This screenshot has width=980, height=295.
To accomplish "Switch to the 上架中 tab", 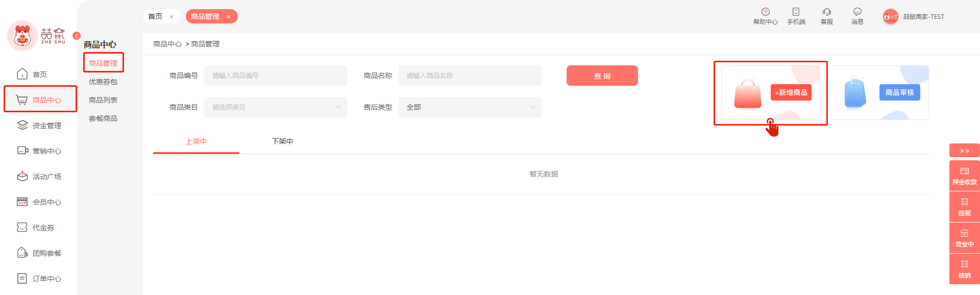I will pos(196,141).
